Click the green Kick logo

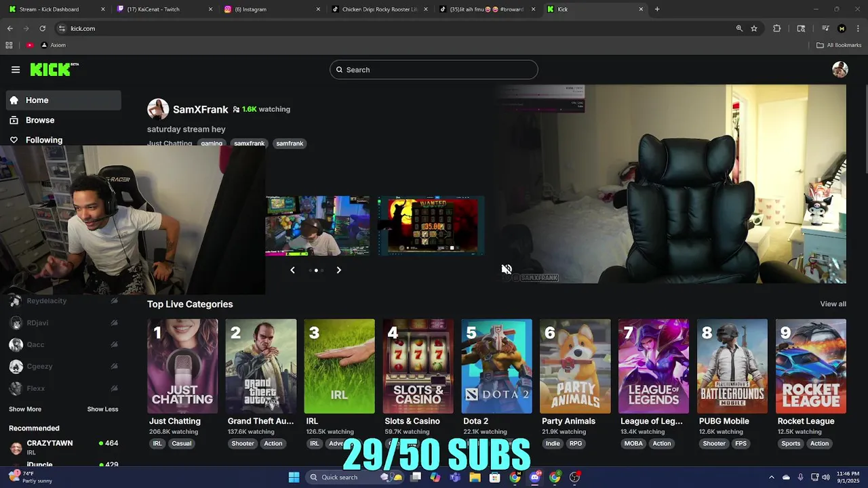pos(54,69)
